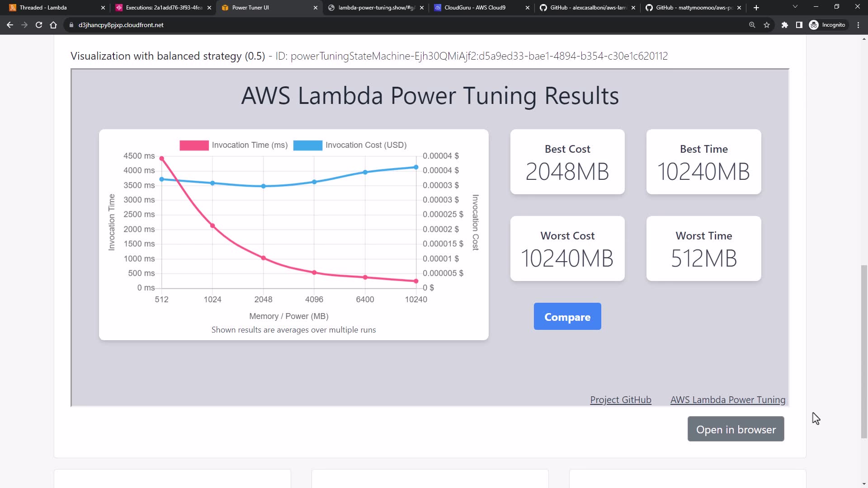Screen dimensions: 868x488
Task: Bookmark page with the star icon
Action: (x=767, y=25)
